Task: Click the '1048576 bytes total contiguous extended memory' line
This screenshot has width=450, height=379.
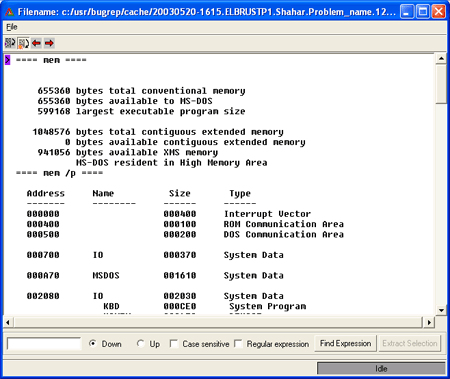Action: pos(158,132)
